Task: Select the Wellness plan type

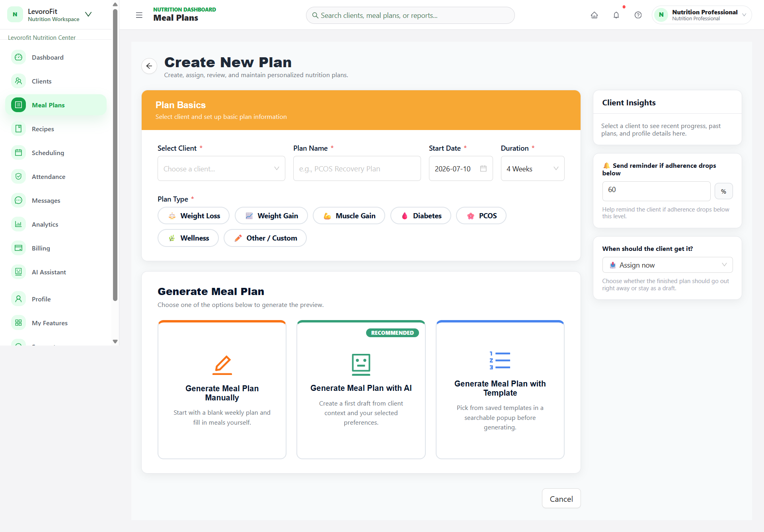Action: (188, 238)
